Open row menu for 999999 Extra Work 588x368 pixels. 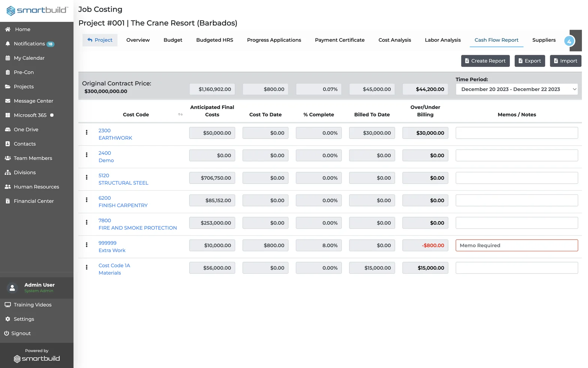click(x=87, y=245)
